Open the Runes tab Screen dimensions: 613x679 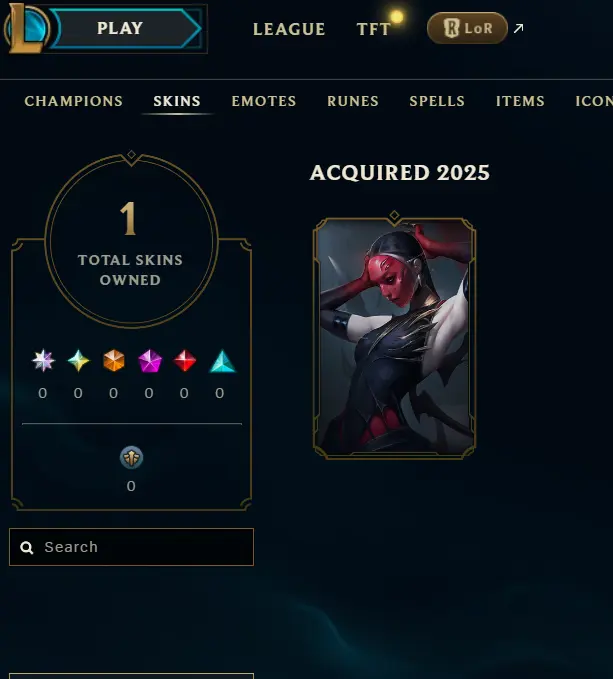click(x=353, y=101)
